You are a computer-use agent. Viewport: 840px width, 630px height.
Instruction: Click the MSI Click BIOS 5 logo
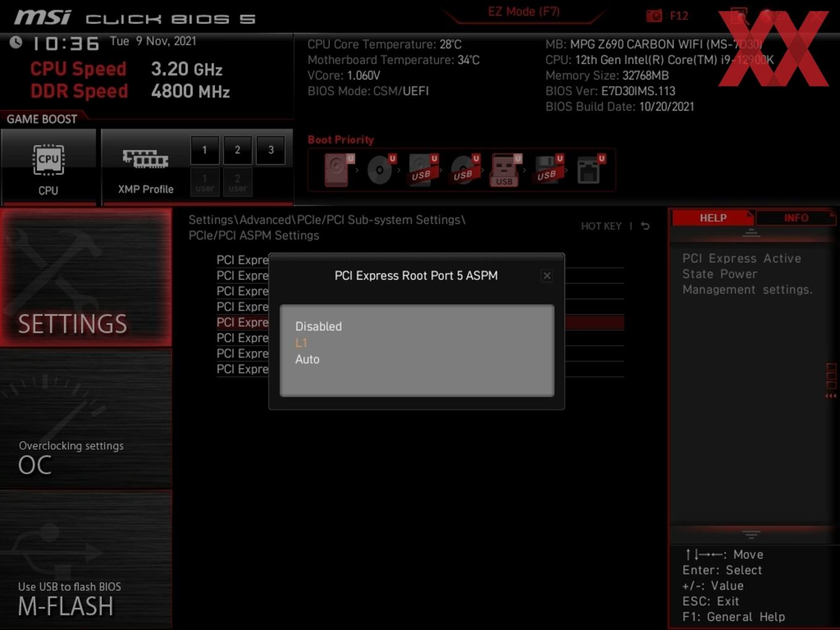point(134,17)
